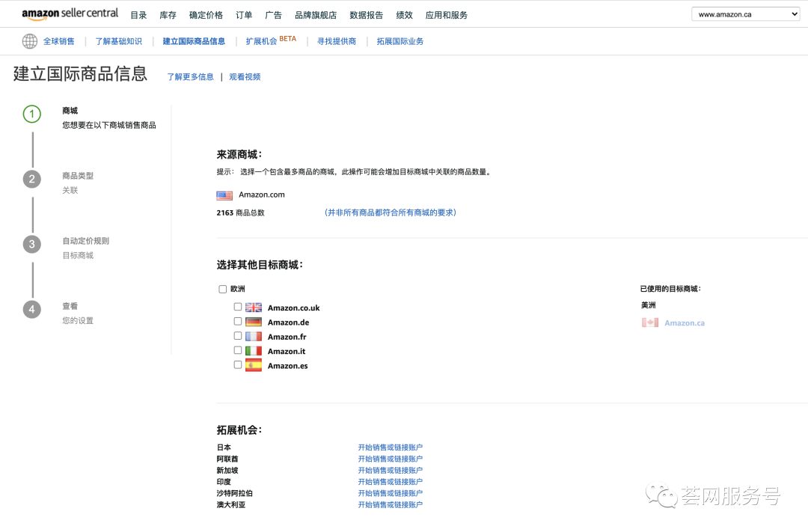Check the Amazon.fr target marketplace checkbox
Image resolution: width=808 pixels, height=532 pixels.
[x=237, y=336]
